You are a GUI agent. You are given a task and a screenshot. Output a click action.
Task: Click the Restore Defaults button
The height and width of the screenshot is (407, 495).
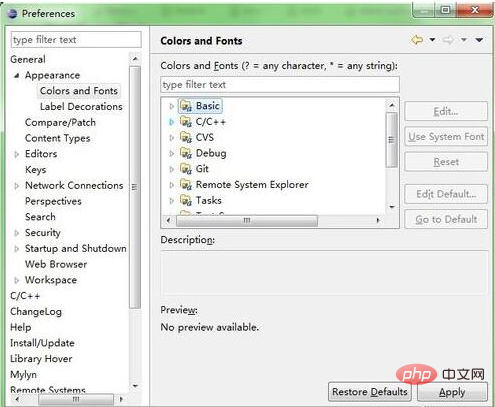coord(370,392)
